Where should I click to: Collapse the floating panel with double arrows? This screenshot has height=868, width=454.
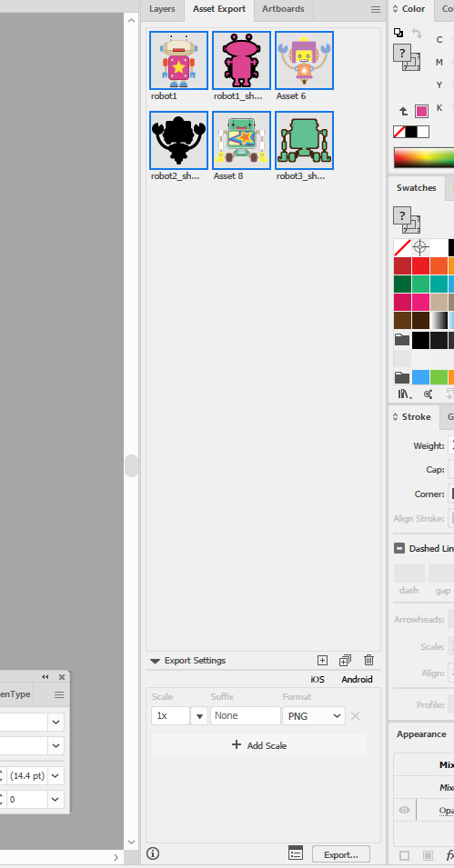(45, 677)
